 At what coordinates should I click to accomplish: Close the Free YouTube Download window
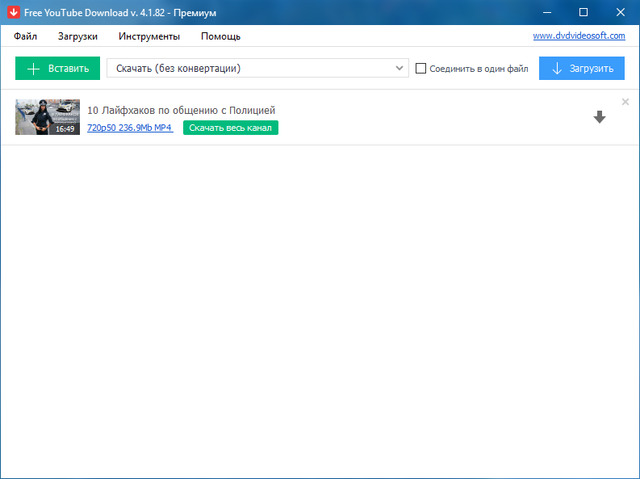620,11
